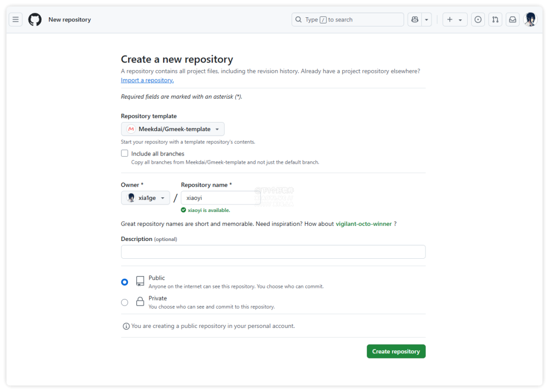Focus the Type / to search box

[348, 20]
